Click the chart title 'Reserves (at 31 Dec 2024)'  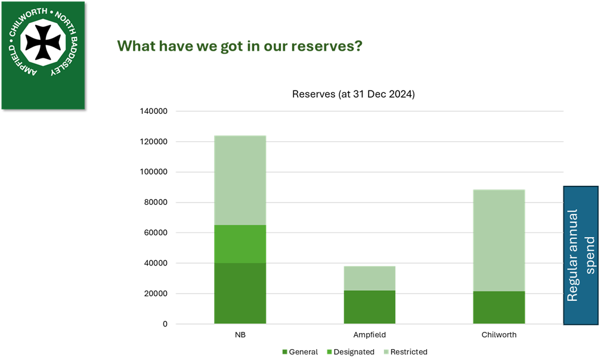pos(354,94)
